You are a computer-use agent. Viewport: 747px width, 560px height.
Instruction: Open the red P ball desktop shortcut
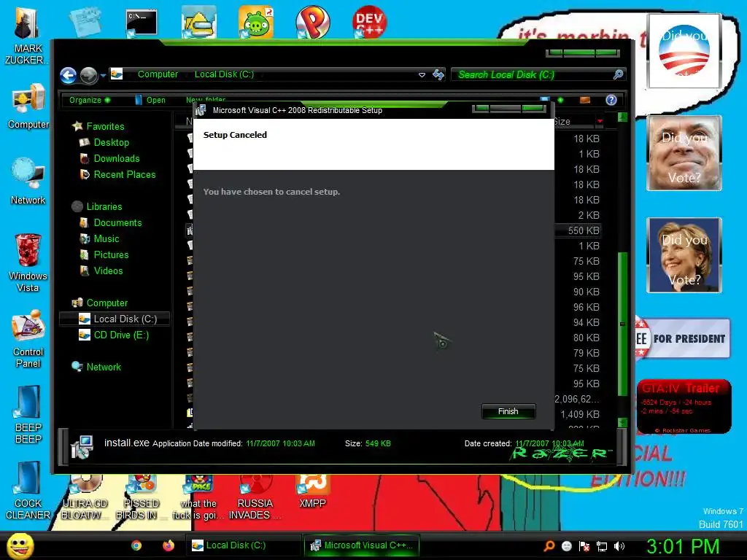312,22
